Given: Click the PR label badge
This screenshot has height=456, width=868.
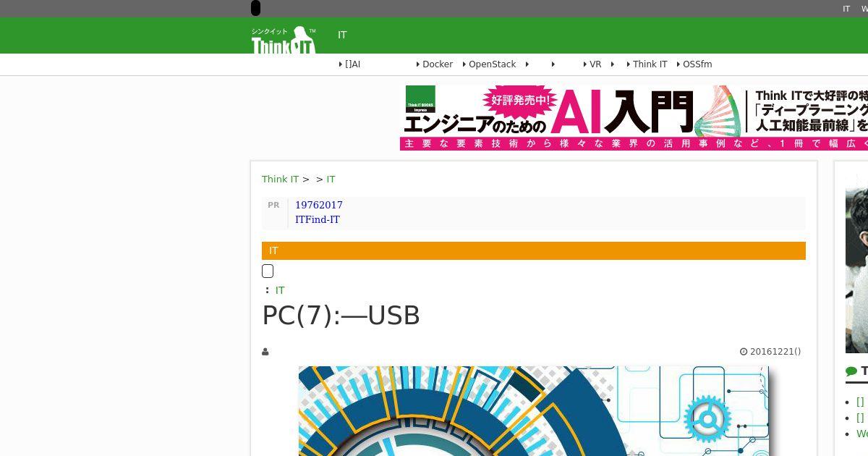Looking at the screenshot, I should [x=273, y=206].
